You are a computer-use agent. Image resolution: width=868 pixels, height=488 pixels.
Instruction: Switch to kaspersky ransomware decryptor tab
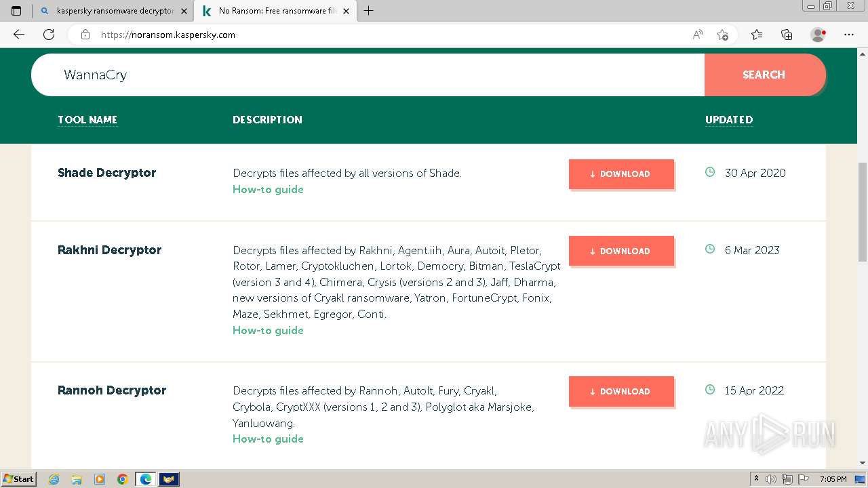(114, 11)
